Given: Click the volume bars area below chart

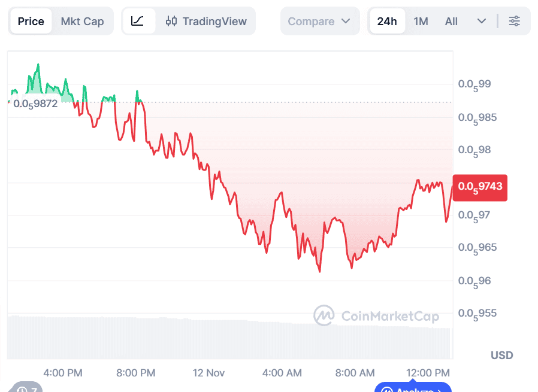Looking at the screenshot, I should coord(228,338).
